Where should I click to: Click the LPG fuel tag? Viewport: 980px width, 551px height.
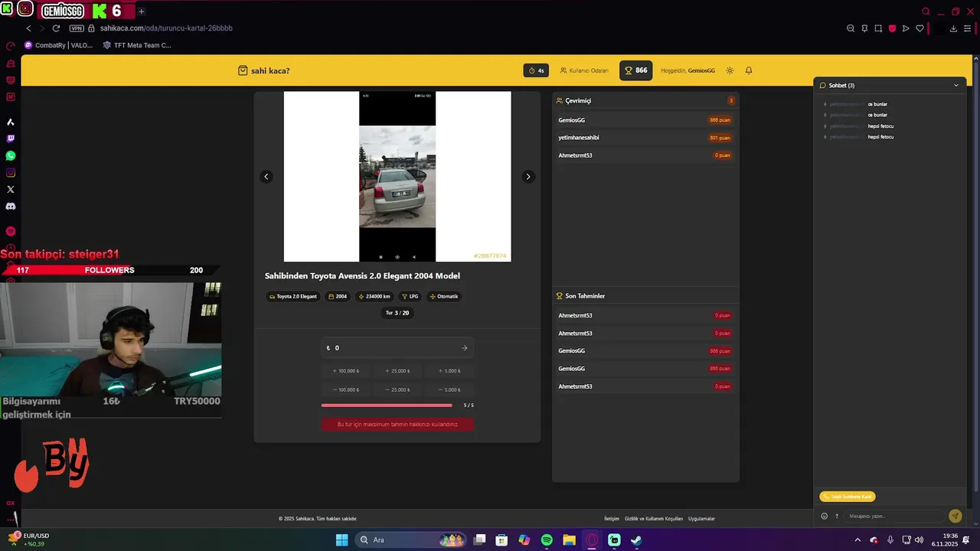coord(410,296)
